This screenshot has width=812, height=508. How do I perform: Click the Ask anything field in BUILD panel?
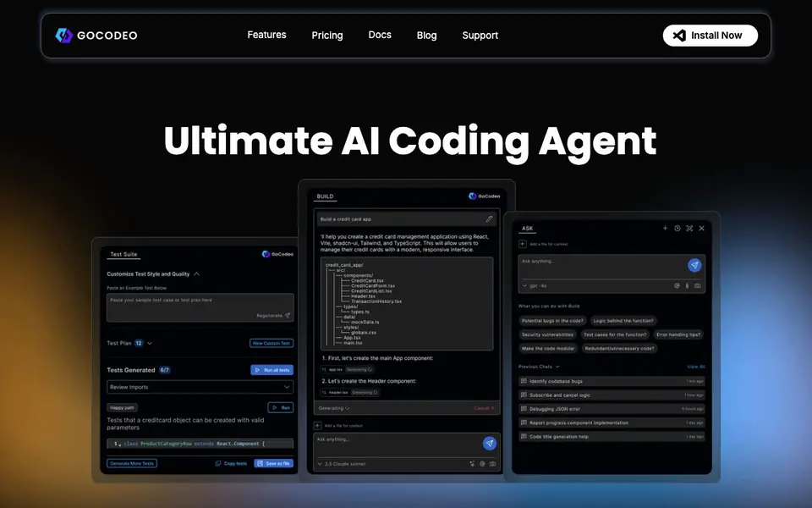398,439
